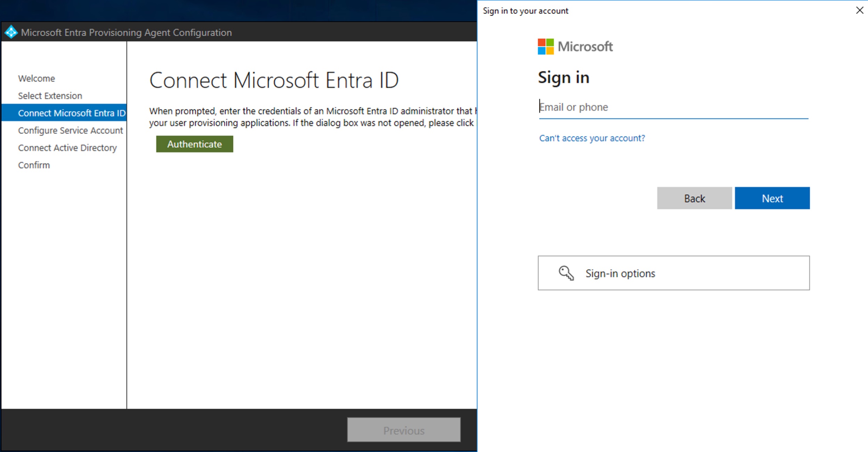Viewport: 868px width, 452px height.
Task: Click the Sign in heading text
Action: coord(563,77)
